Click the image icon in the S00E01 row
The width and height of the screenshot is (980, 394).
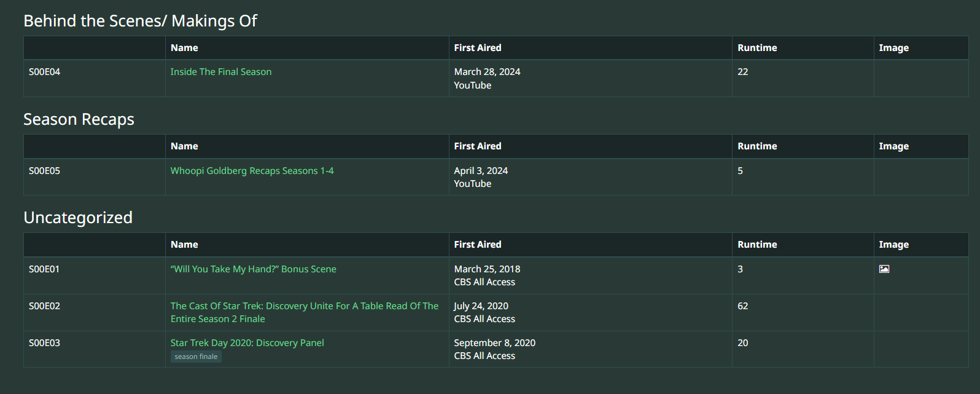pos(884,269)
